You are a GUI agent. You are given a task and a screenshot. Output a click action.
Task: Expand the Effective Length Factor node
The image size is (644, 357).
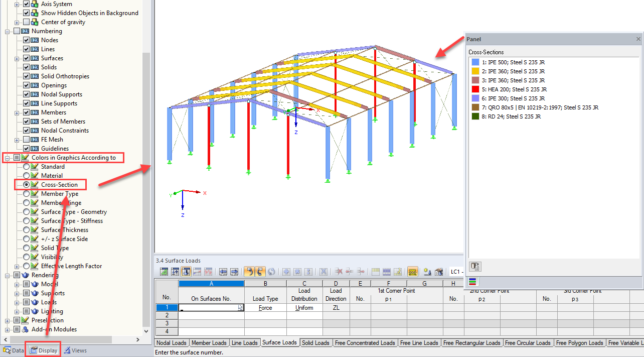pos(17,266)
